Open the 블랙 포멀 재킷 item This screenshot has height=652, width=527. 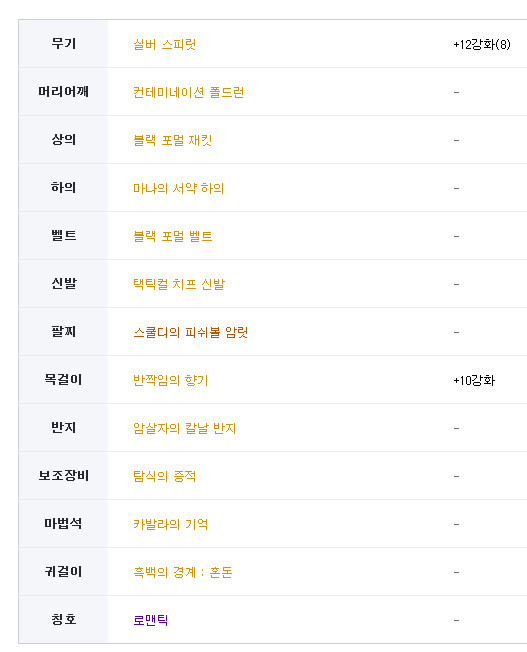(x=173, y=140)
